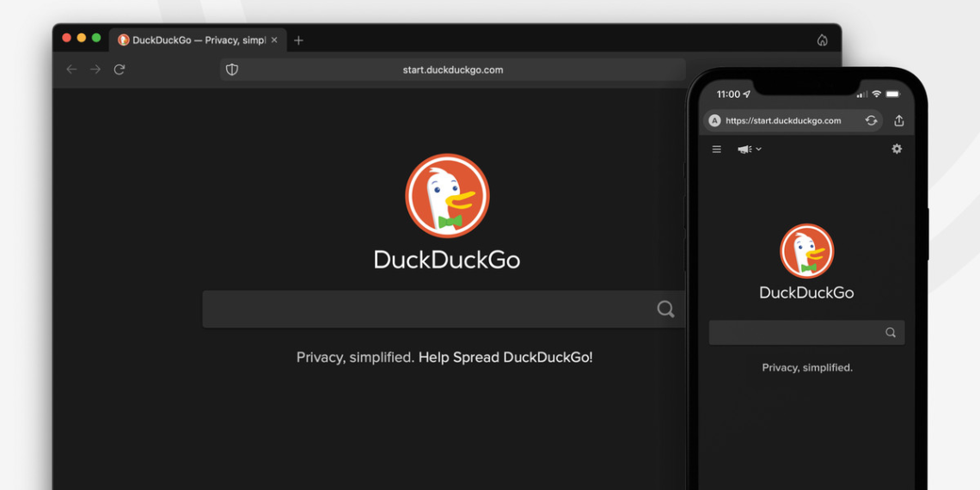Select the DuckDuckGo — Privacy tab
This screenshot has width=980, height=490.
[198, 40]
